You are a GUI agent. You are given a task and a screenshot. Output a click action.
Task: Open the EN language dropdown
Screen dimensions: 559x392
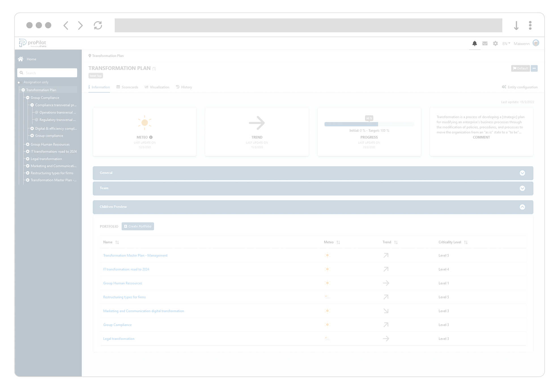pyautogui.click(x=506, y=43)
